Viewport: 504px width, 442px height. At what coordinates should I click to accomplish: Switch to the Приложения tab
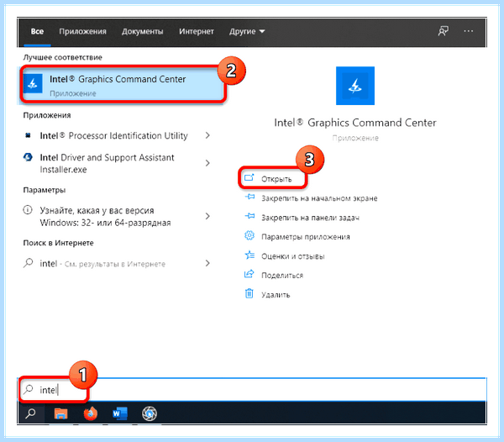82,31
